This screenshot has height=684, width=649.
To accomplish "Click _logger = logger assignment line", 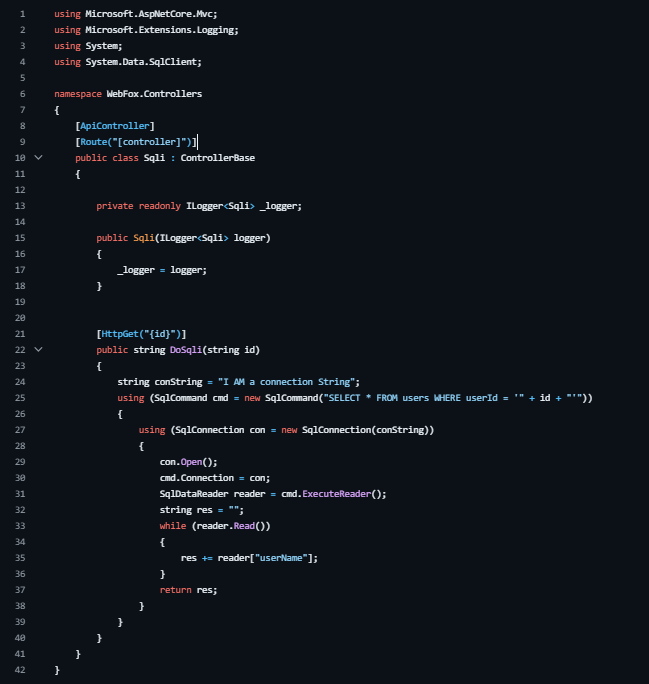I will coord(162,270).
